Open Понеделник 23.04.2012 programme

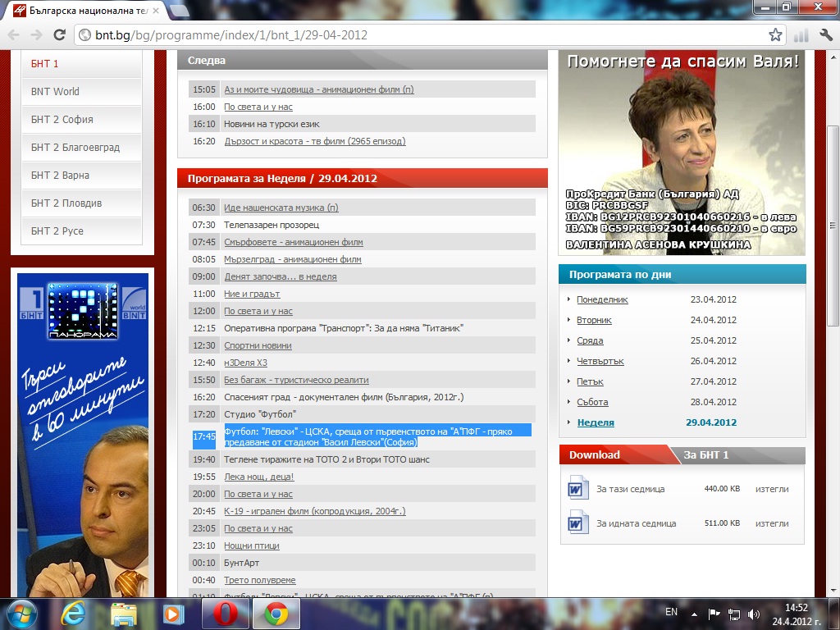point(602,299)
